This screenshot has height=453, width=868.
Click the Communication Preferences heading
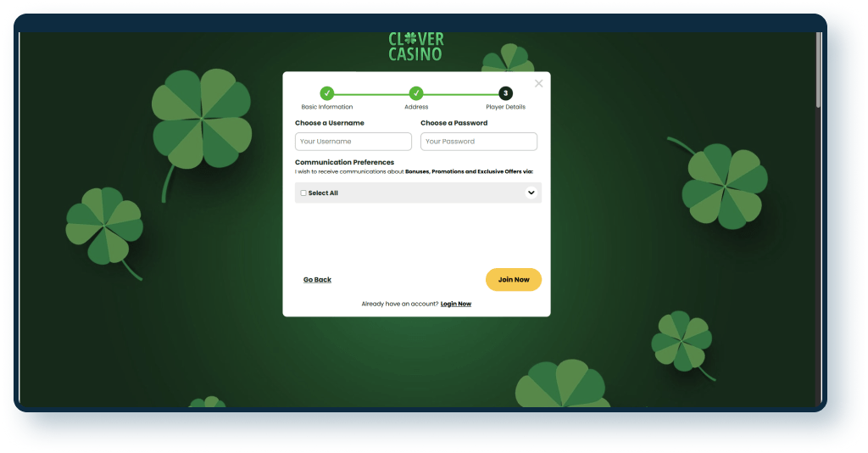(344, 162)
